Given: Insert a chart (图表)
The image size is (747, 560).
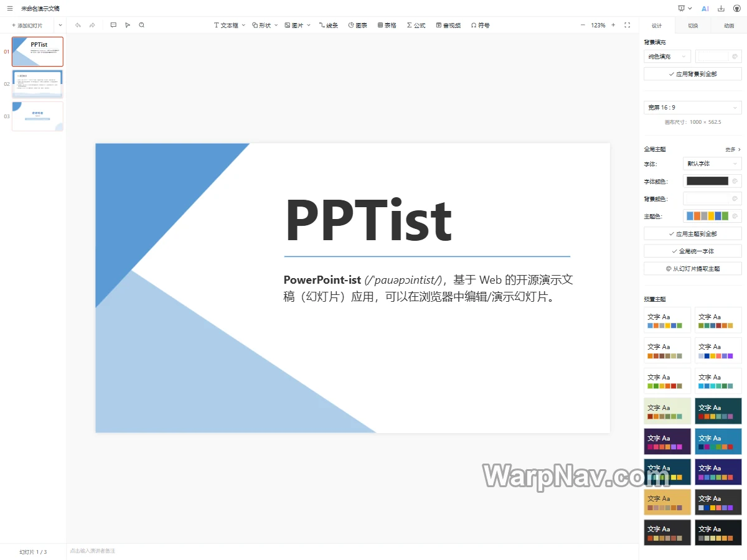Looking at the screenshot, I should click(x=357, y=26).
